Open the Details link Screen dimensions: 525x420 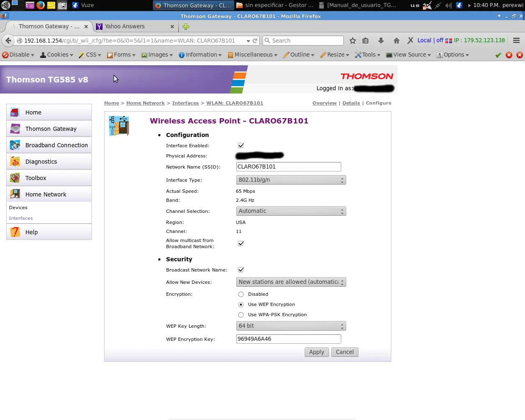(351, 103)
